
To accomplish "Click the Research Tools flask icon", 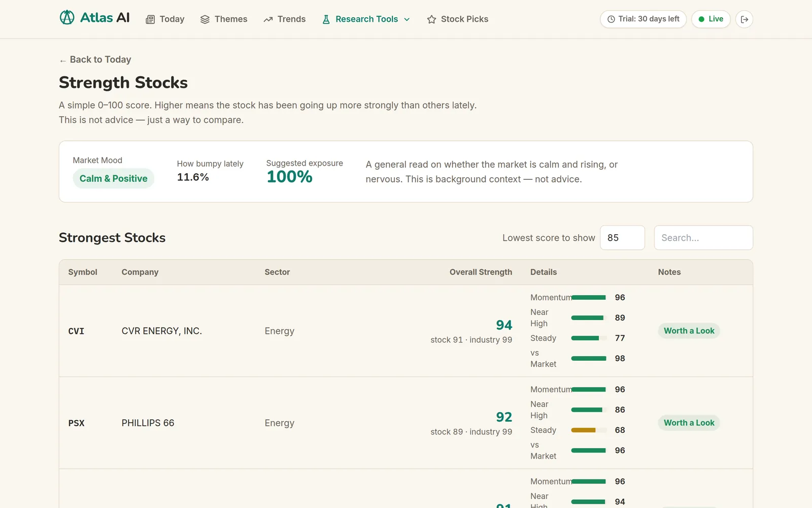I will [x=326, y=19].
